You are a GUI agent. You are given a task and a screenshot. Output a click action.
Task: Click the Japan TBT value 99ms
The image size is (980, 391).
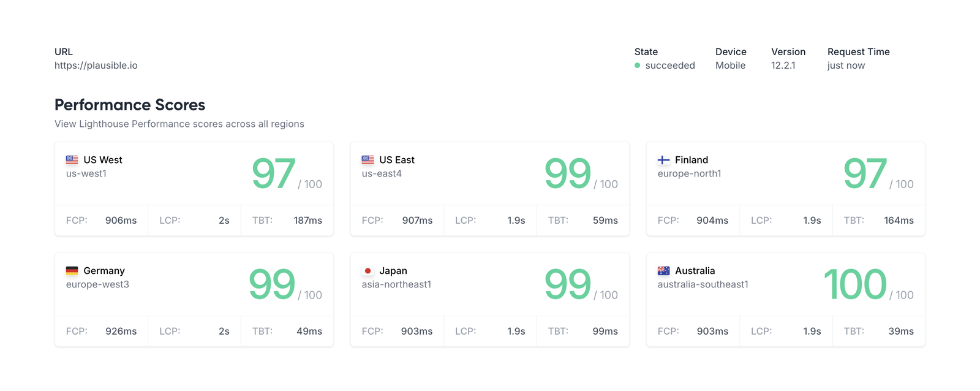605,332
